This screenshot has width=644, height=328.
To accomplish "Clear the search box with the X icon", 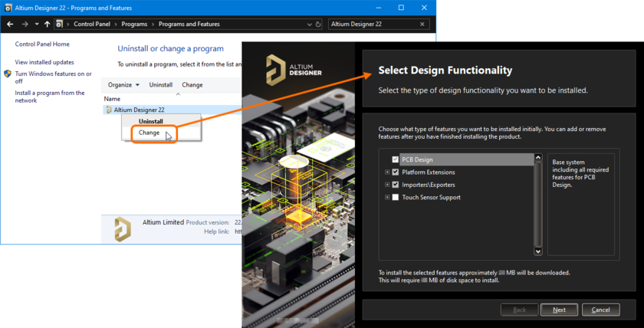I will (x=422, y=25).
